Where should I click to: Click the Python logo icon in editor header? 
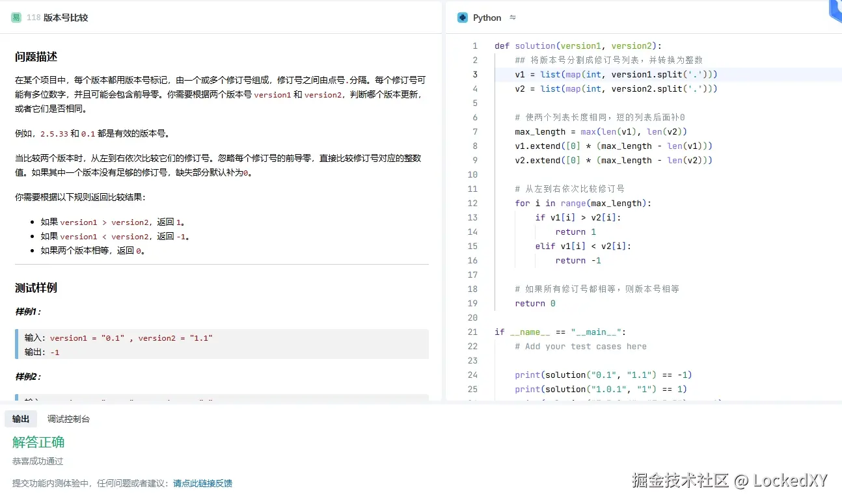463,18
